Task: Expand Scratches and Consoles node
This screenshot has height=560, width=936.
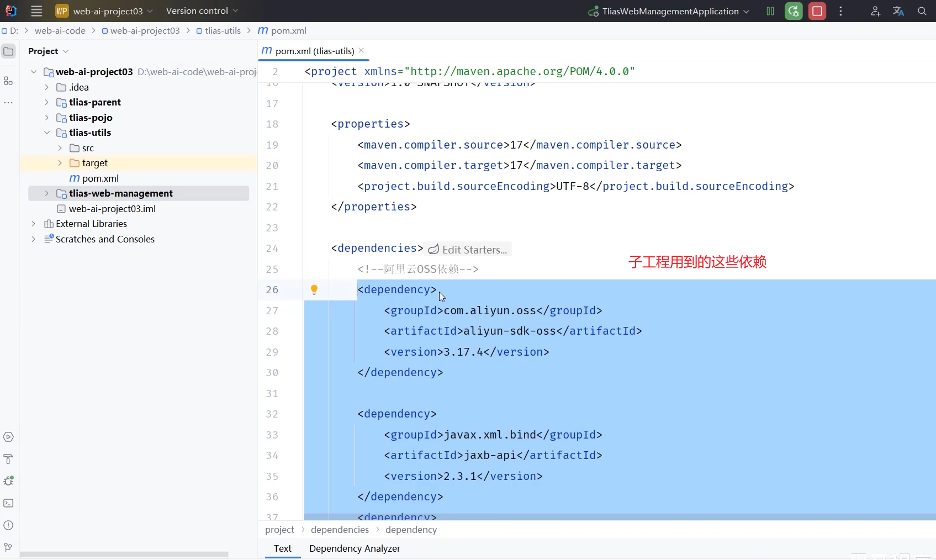Action: (x=34, y=239)
